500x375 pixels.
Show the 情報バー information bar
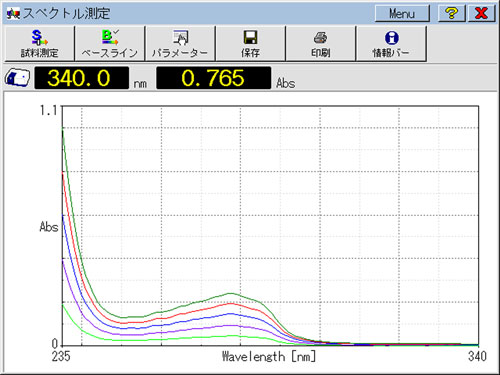391,44
